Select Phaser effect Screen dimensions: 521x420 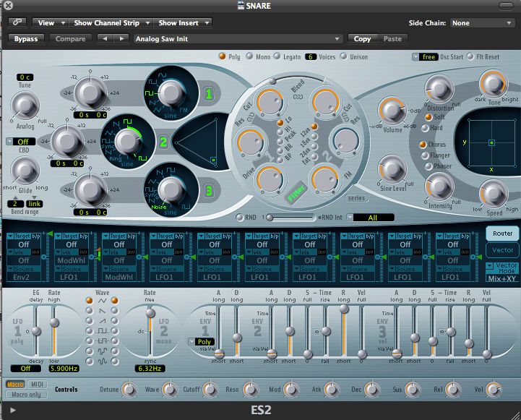click(429, 166)
